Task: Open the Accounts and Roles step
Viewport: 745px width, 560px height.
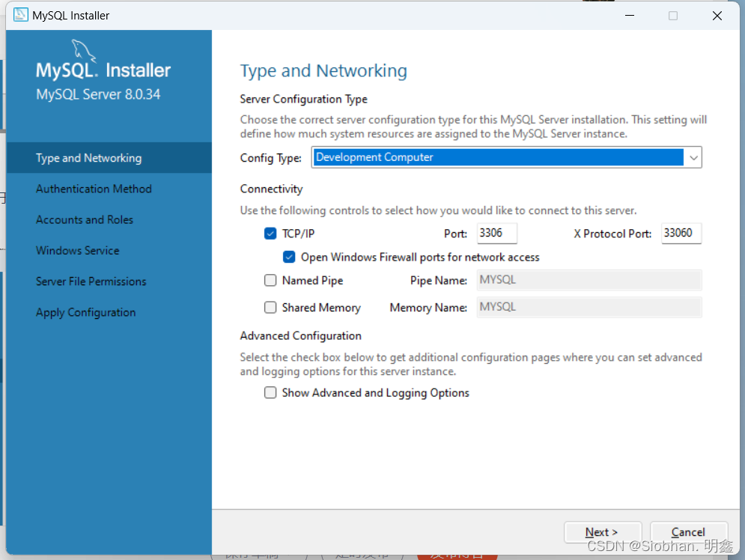Action: 109,219
